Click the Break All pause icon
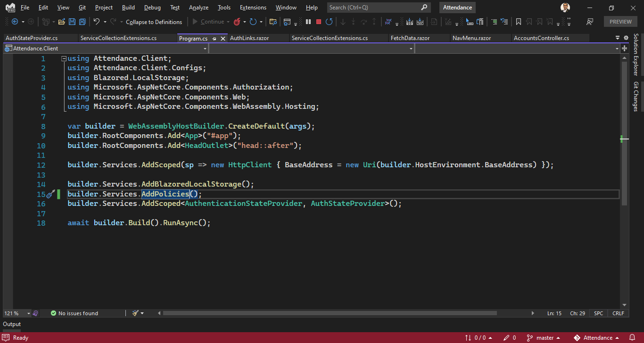 pyautogui.click(x=308, y=21)
